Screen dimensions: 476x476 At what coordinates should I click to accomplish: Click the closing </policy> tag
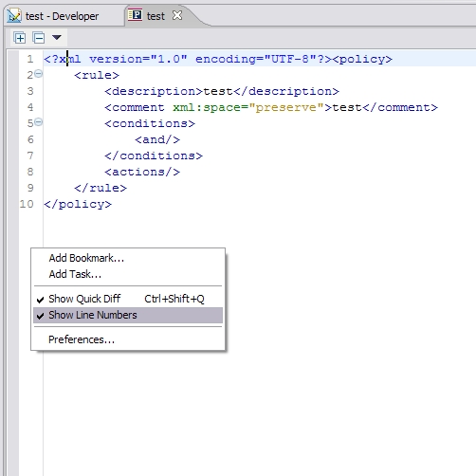point(78,205)
